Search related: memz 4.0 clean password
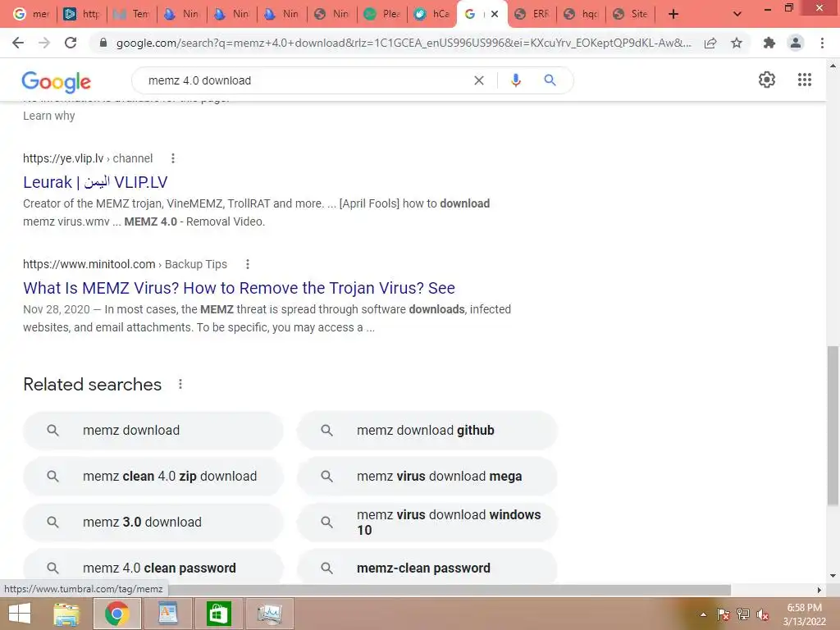This screenshot has width=840, height=630. coord(153,567)
